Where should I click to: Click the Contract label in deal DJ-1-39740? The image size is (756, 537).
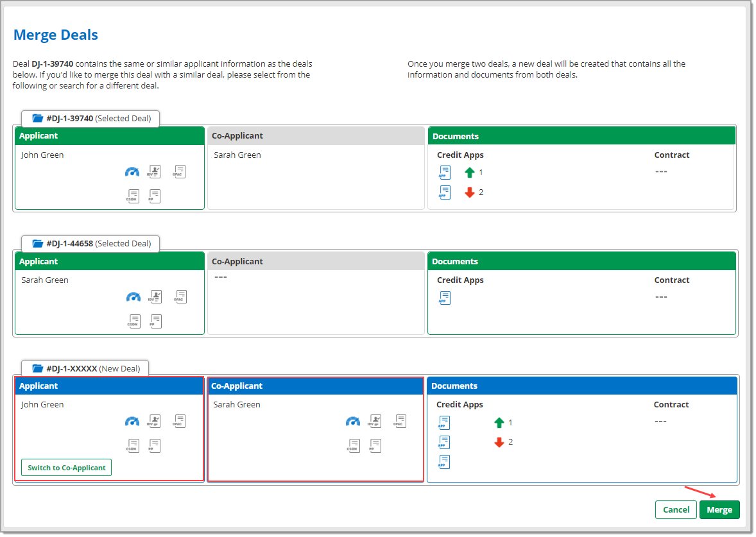672,155
